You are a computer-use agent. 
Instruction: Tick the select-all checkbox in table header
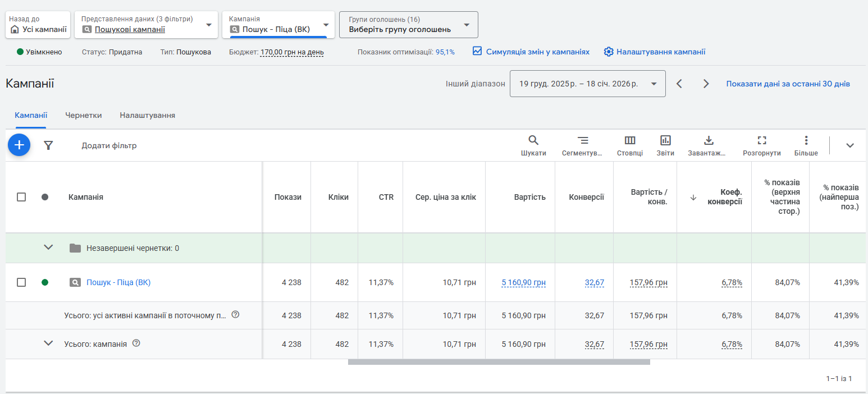21,197
